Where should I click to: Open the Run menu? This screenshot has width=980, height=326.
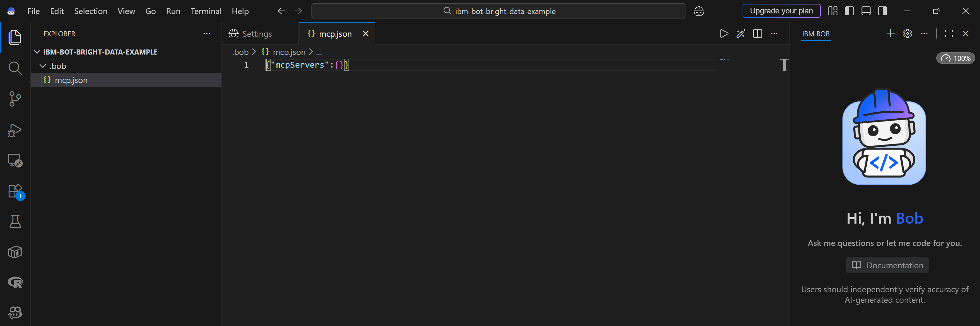[x=173, y=11]
